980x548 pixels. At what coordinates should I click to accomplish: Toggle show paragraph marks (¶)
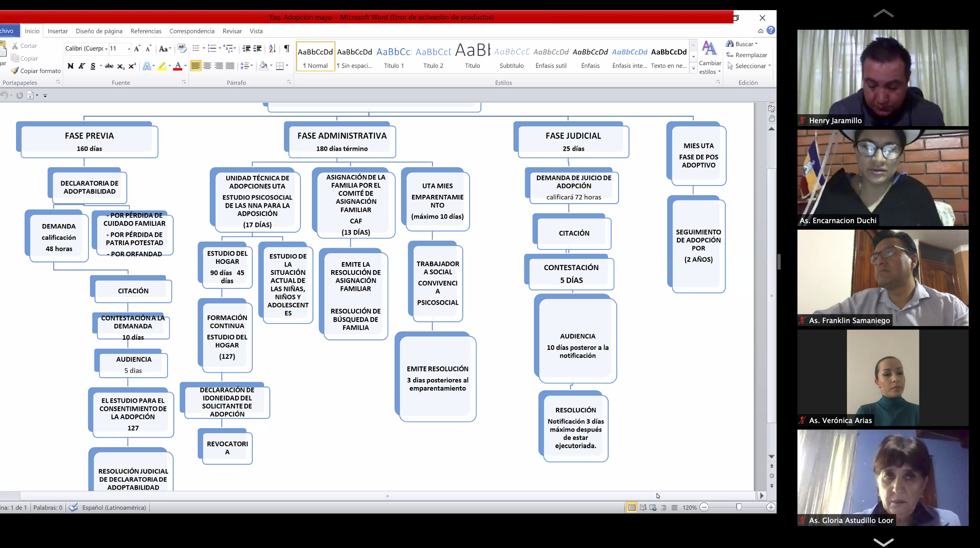click(x=287, y=48)
